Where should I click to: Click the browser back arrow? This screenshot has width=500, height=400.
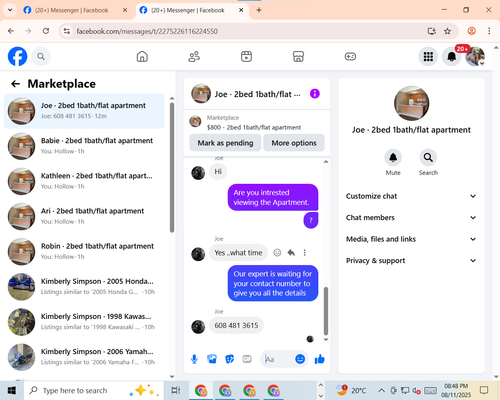[x=11, y=31]
